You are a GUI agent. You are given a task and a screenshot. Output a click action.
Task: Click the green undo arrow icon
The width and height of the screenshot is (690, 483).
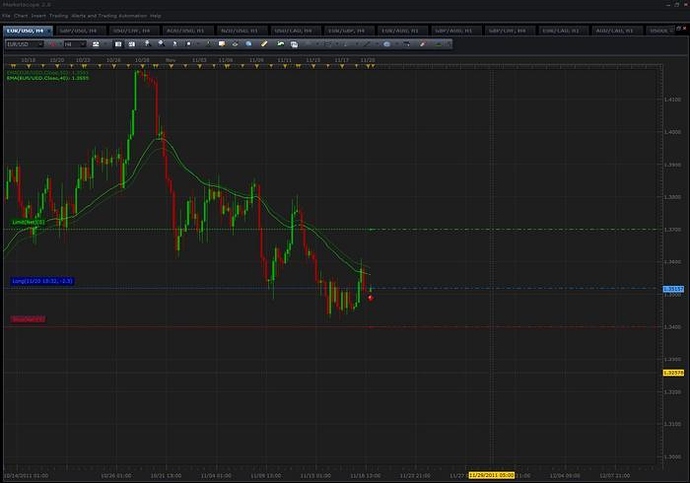[280, 44]
